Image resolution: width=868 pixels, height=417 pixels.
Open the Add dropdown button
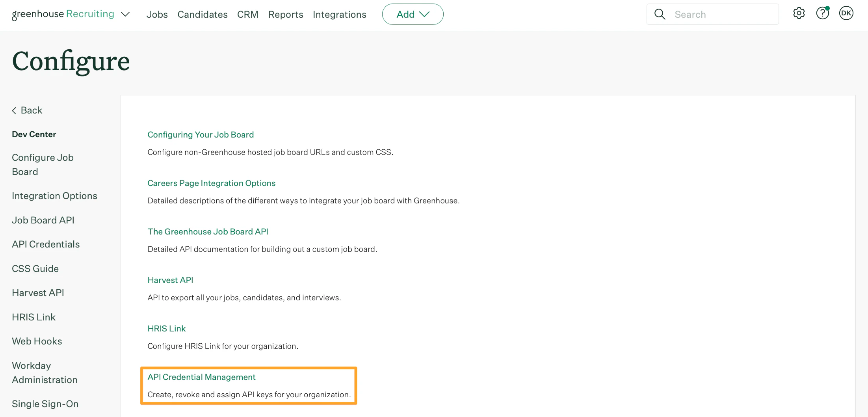point(413,14)
